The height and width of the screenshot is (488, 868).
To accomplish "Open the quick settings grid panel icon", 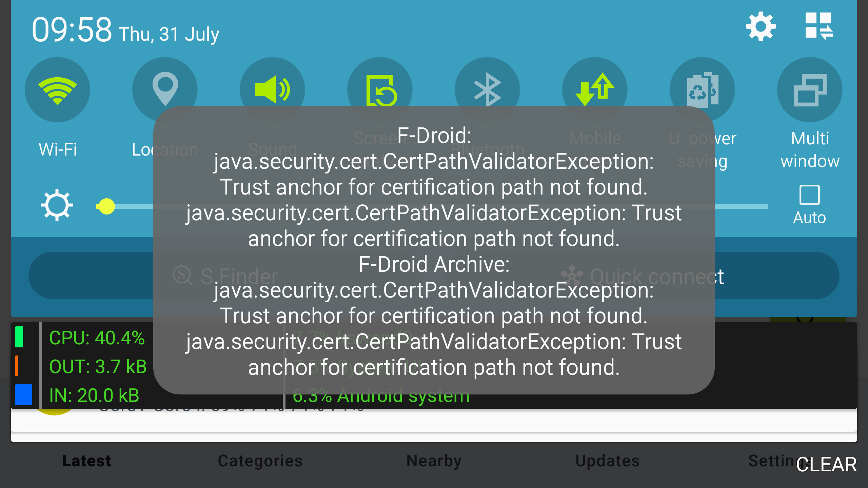I will 819,26.
